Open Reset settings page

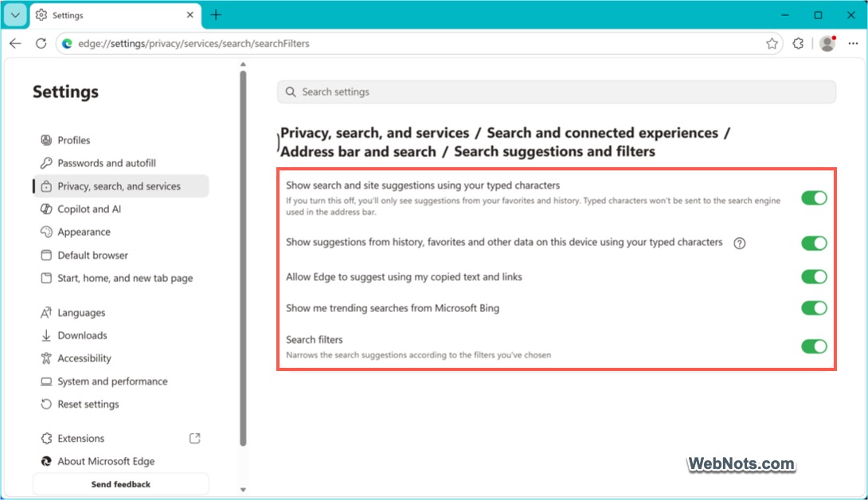pyautogui.click(x=121, y=404)
